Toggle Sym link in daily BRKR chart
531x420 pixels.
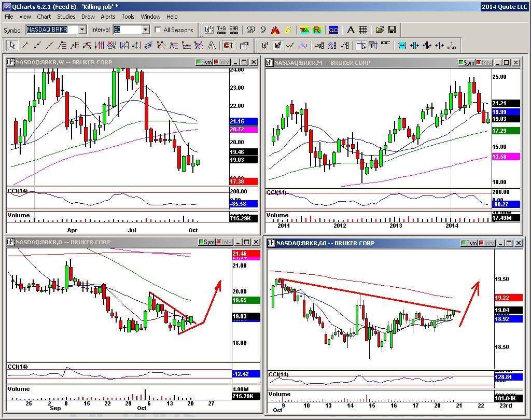coord(206,242)
